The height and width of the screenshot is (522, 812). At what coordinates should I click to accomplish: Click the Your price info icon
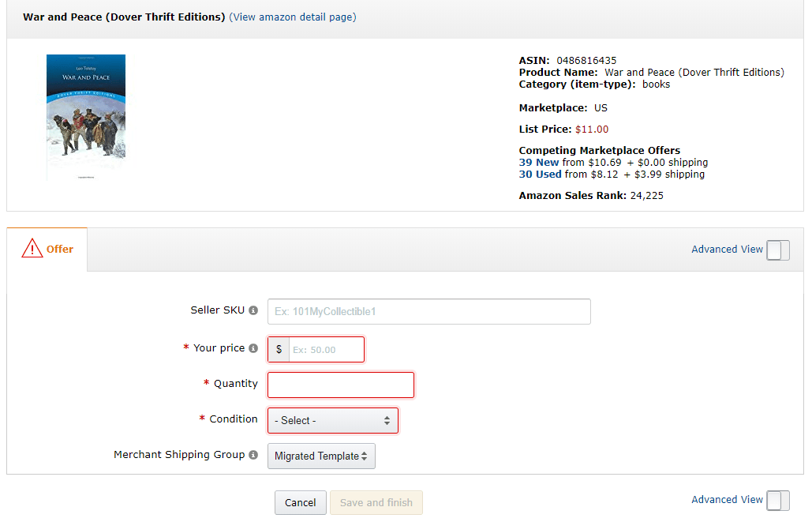[253, 347]
